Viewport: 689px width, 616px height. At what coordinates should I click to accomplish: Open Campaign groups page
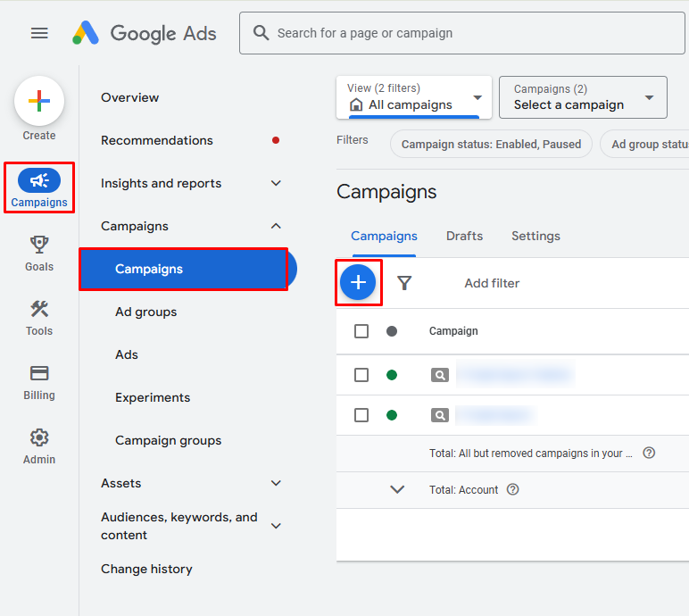[x=169, y=440]
